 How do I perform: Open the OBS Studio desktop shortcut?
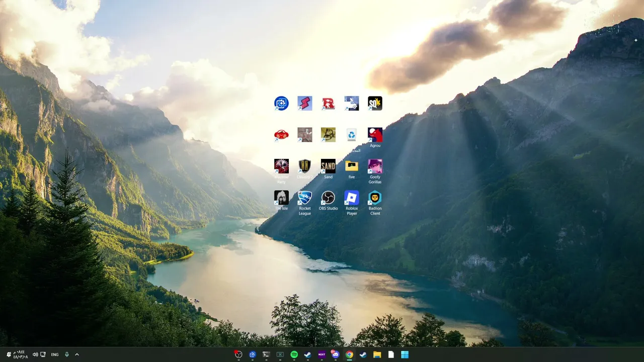(328, 200)
